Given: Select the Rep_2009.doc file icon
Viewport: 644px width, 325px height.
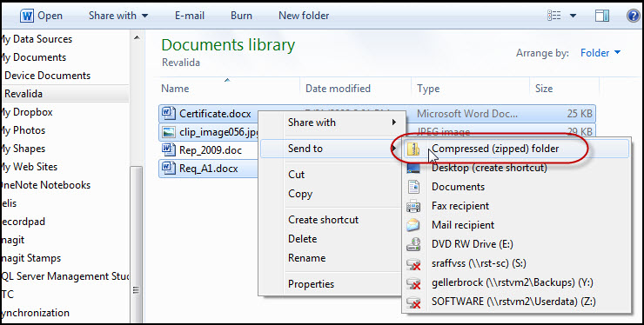Looking at the screenshot, I should 168,149.
